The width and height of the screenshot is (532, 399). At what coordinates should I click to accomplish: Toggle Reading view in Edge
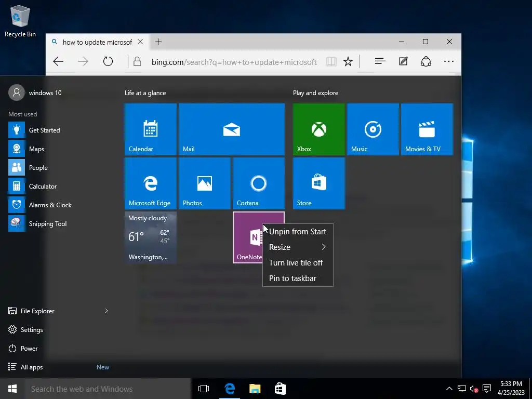[x=331, y=61]
